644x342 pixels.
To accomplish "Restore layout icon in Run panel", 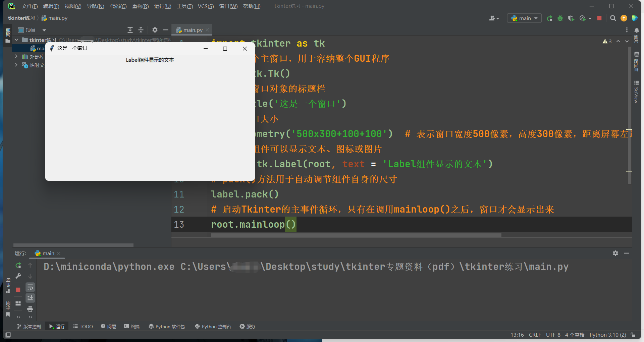I will 18,303.
